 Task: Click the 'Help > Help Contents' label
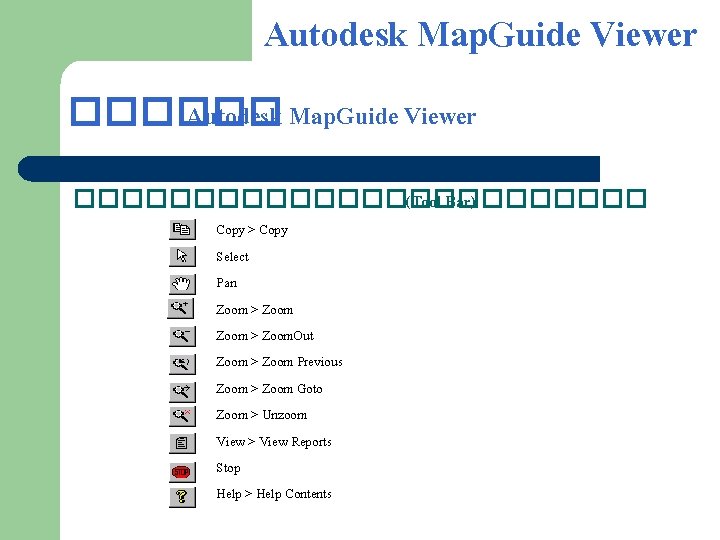coord(274,494)
